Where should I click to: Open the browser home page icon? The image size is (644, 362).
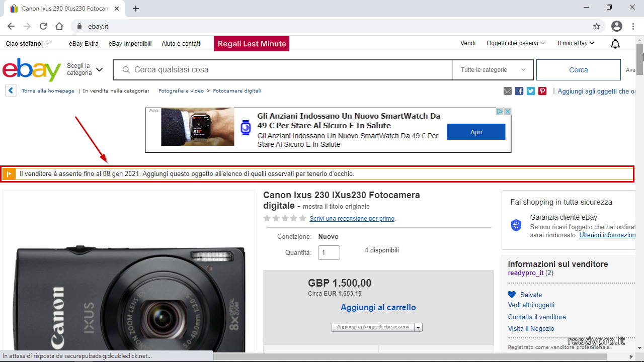click(59, 26)
